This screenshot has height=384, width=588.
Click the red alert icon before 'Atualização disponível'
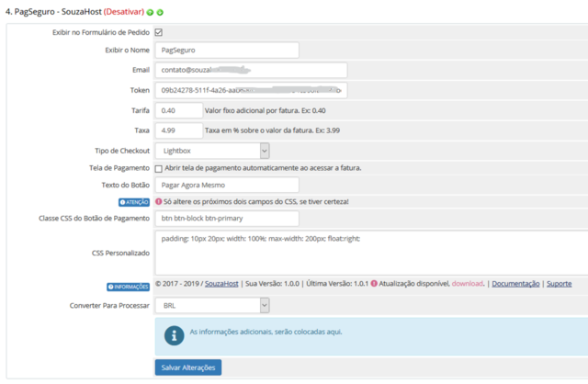pyautogui.click(x=374, y=284)
